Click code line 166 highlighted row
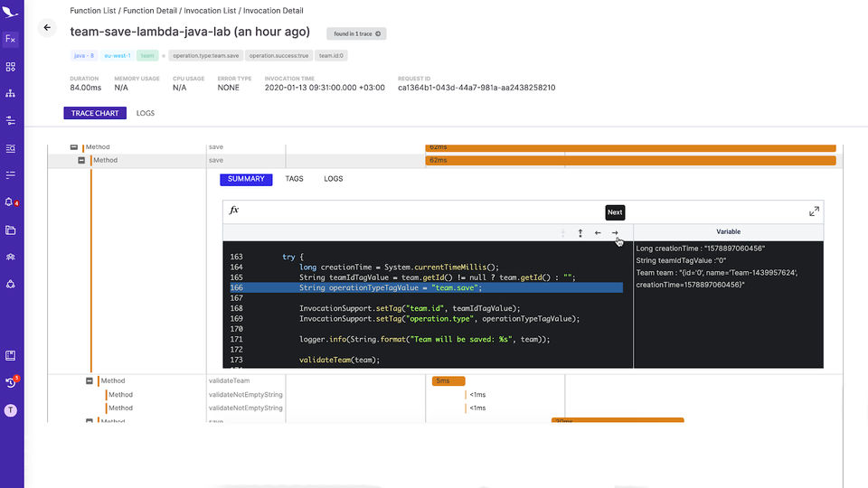Screen dimensions: 868x488 click(426, 287)
